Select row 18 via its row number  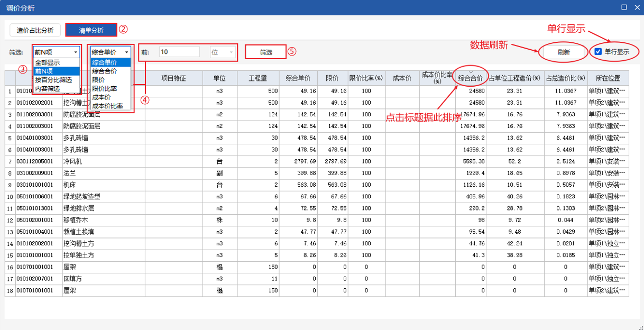click(x=10, y=290)
